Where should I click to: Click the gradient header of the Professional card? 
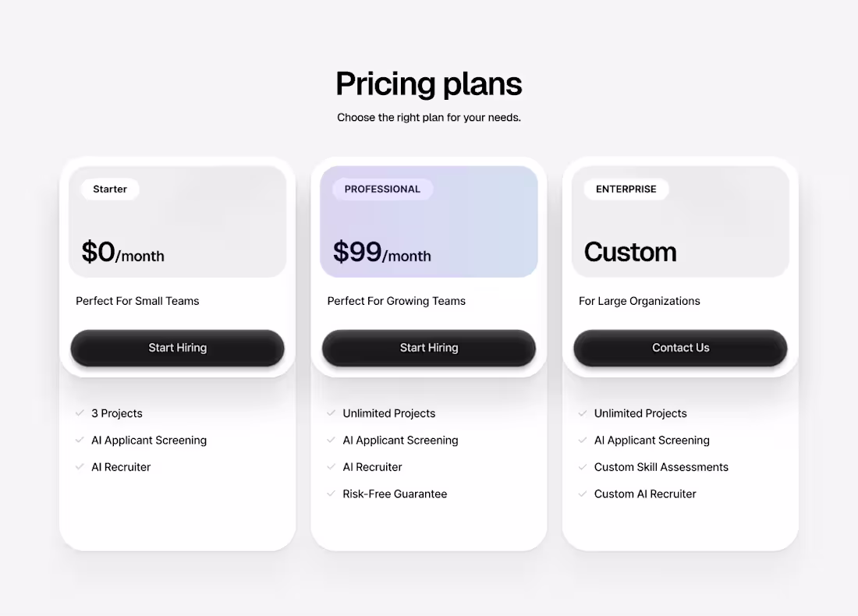point(428,221)
